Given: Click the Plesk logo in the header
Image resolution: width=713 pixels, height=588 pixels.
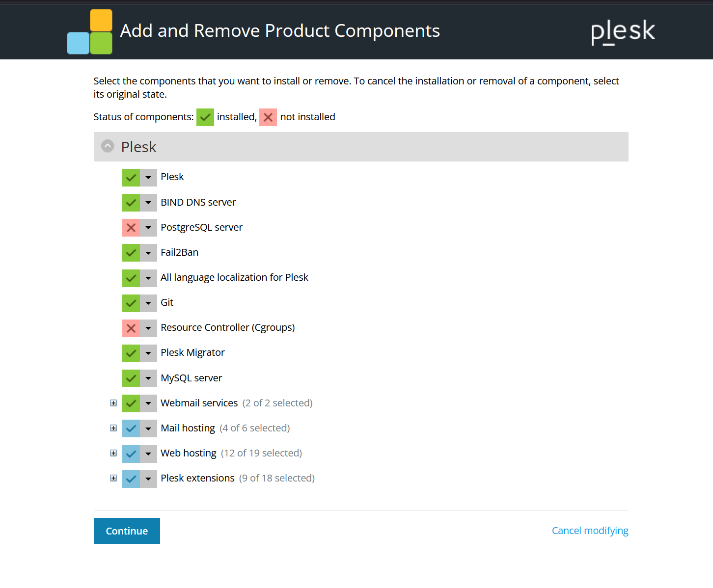Looking at the screenshot, I should 623,31.
